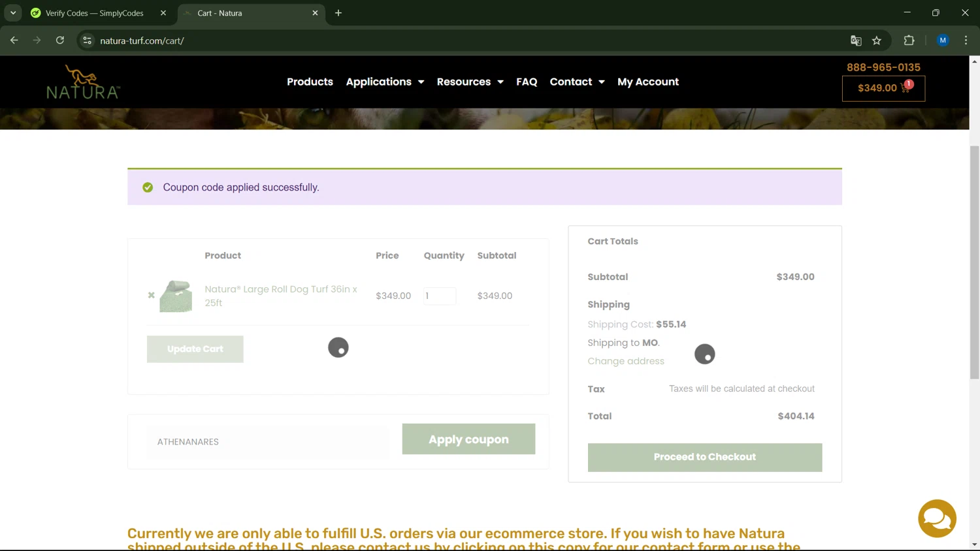Click the Total value $404.14
This screenshot has width=980, height=551.
click(x=796, y=416)
